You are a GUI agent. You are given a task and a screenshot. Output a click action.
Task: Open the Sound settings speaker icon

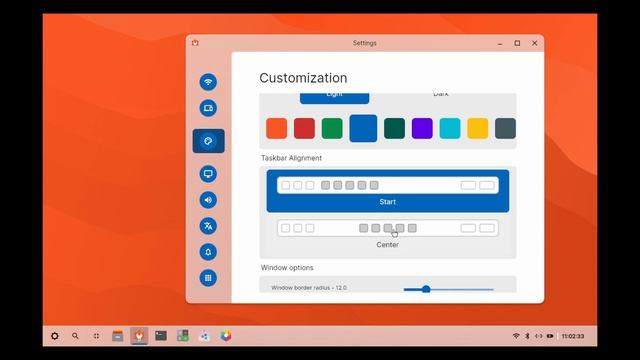tap(208, 200)
